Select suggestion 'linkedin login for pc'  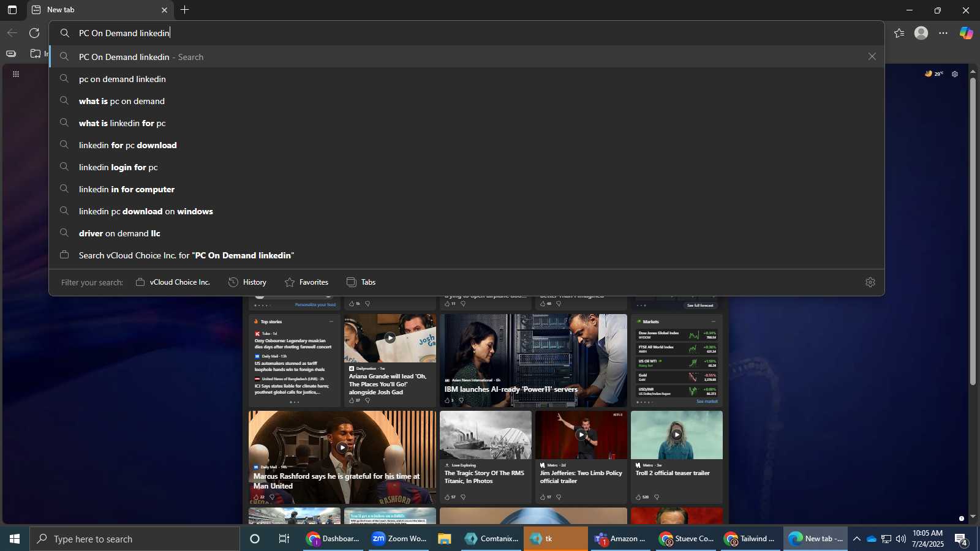click(467, 167)
